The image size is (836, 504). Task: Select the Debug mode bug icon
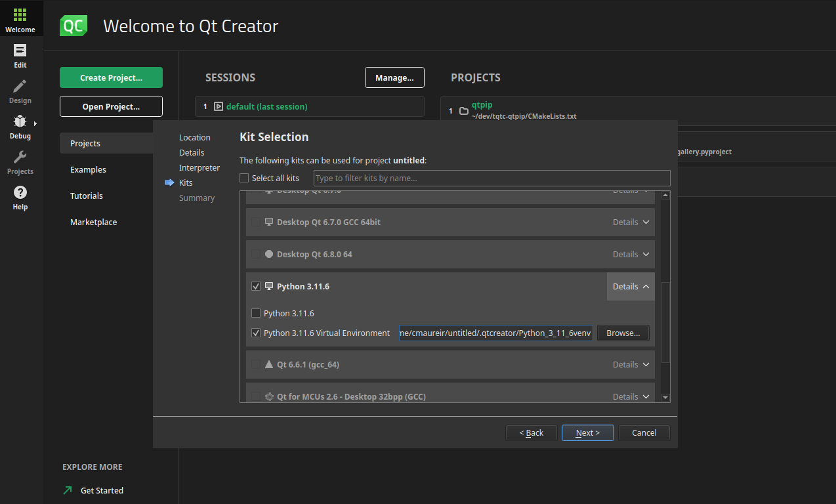coord(20,122)
